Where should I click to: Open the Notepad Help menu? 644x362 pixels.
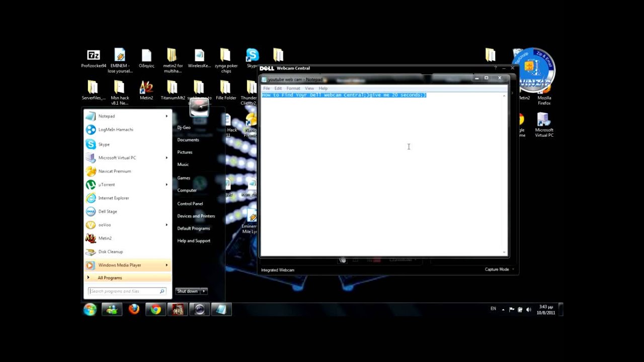(323, 88)
